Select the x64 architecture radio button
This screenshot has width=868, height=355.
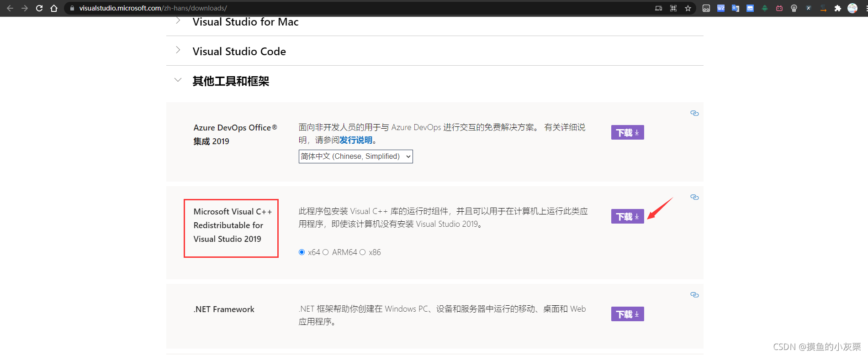coord(302,252)
